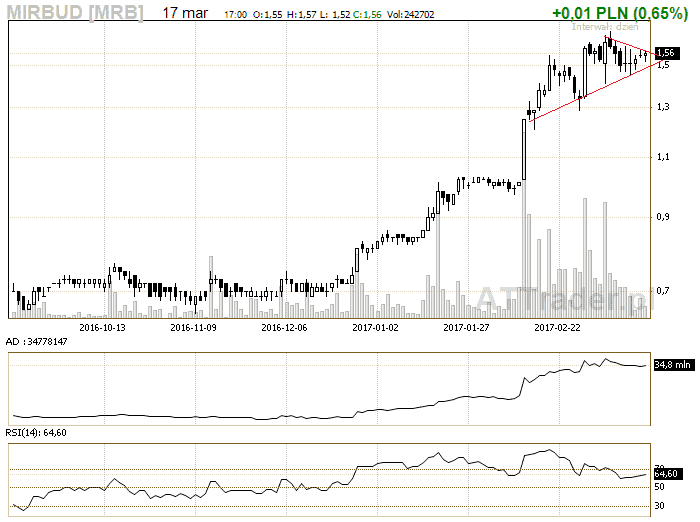Click the MIRBUD [MRB] ticker title
Screen dimensions: 700x522
pyautogui.click(x=74, y=13)
